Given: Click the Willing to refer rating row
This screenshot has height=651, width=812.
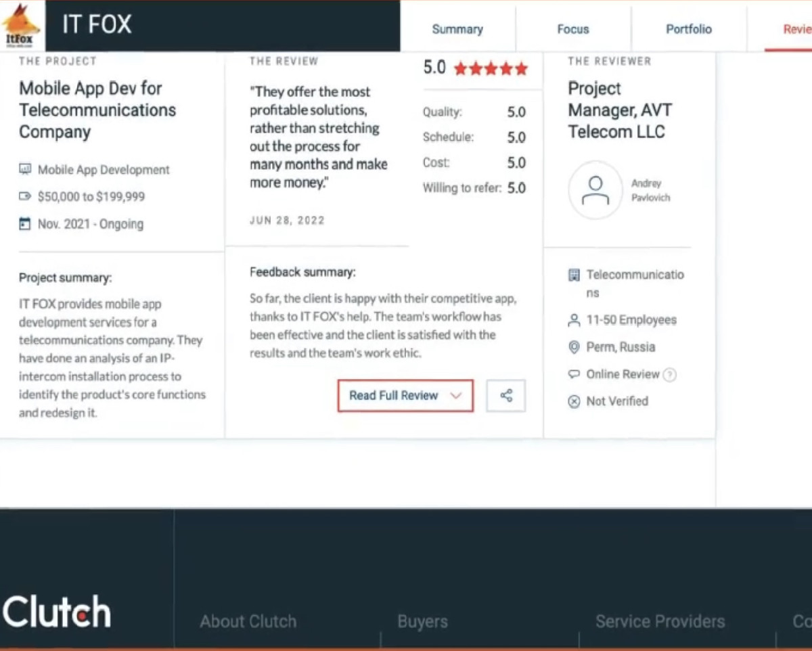Looking at the screenshot, I should (474, 188).
